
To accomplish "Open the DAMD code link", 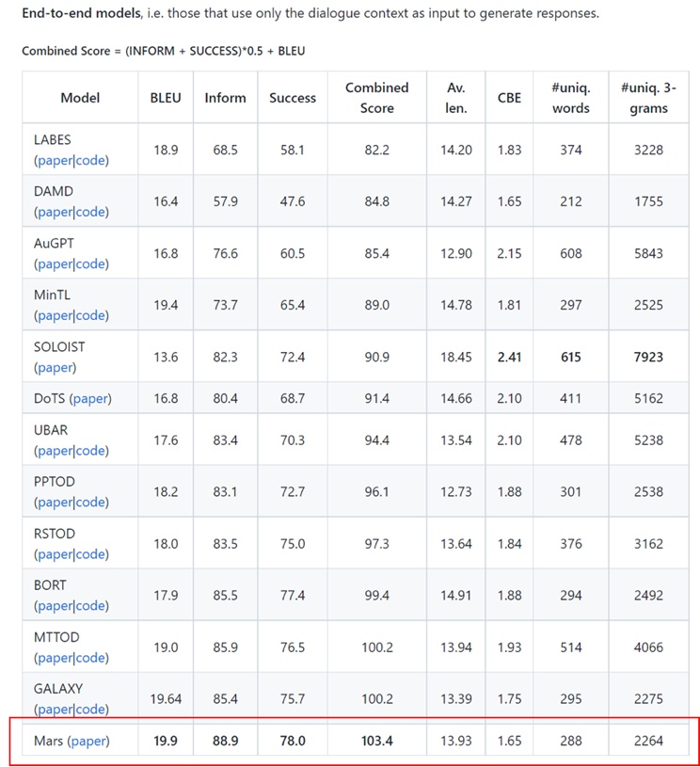I will coord(90,212).
